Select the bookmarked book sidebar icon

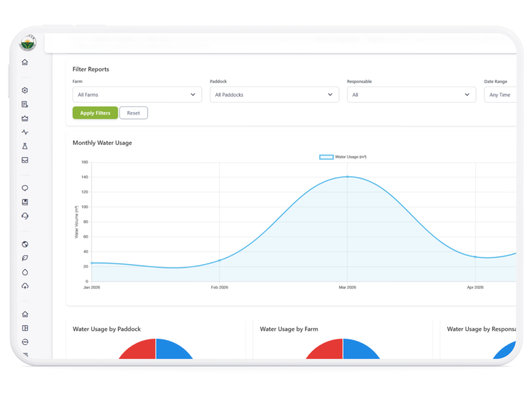(25, 202)
